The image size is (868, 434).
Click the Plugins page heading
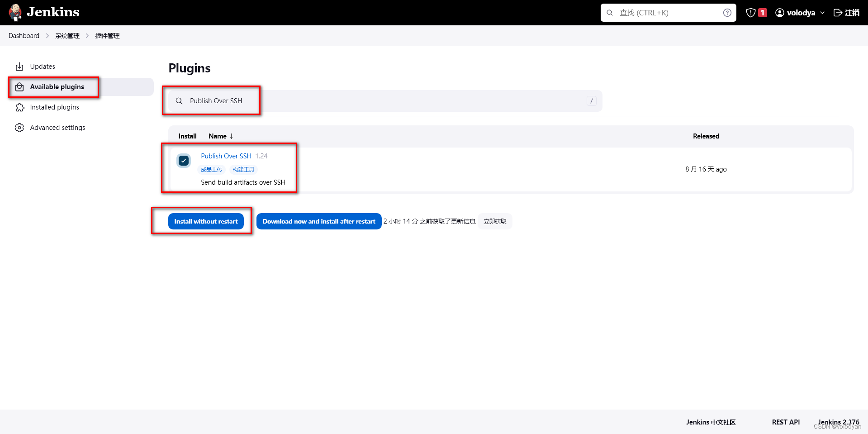pyautogui.click(x=190, y=68)
